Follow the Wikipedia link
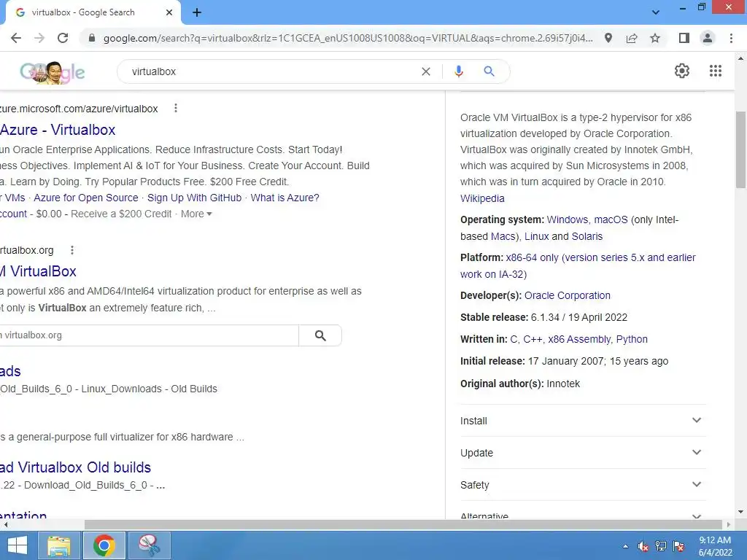 click(x=482, y=198)
